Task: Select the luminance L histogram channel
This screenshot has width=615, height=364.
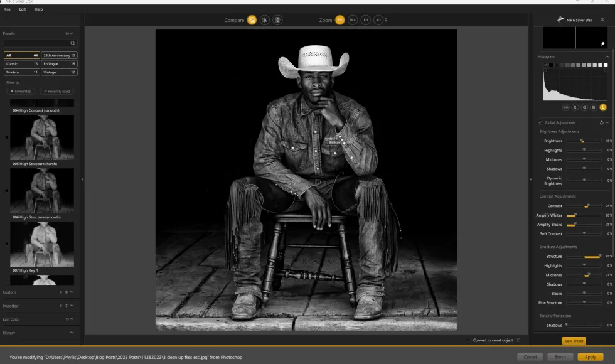Action: click(602, 107)
